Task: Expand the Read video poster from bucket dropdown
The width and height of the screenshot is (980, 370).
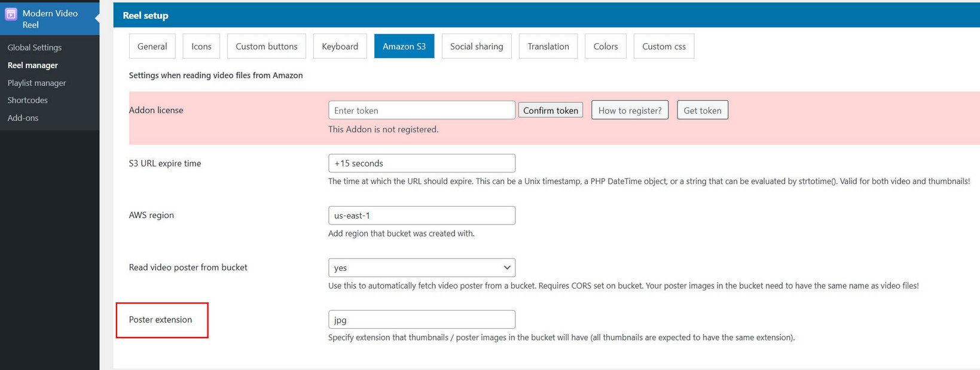Action: click(422, 268)
